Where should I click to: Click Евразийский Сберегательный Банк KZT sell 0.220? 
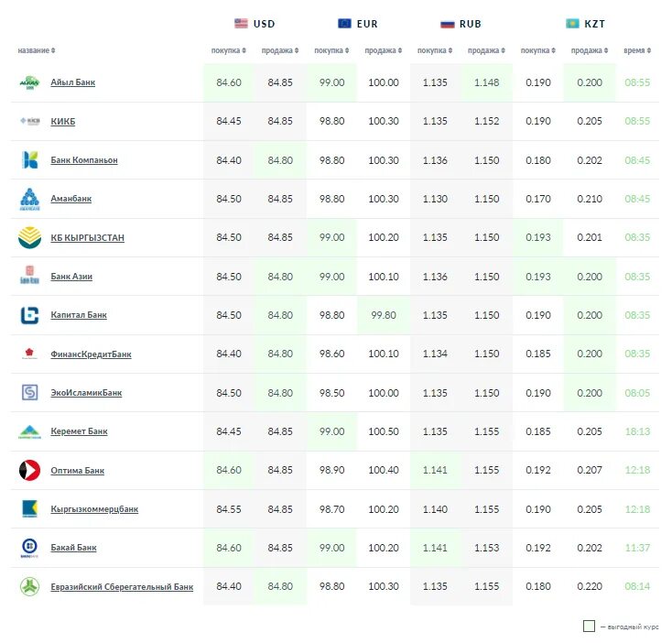pyautogui.click(x=590, y=586)
